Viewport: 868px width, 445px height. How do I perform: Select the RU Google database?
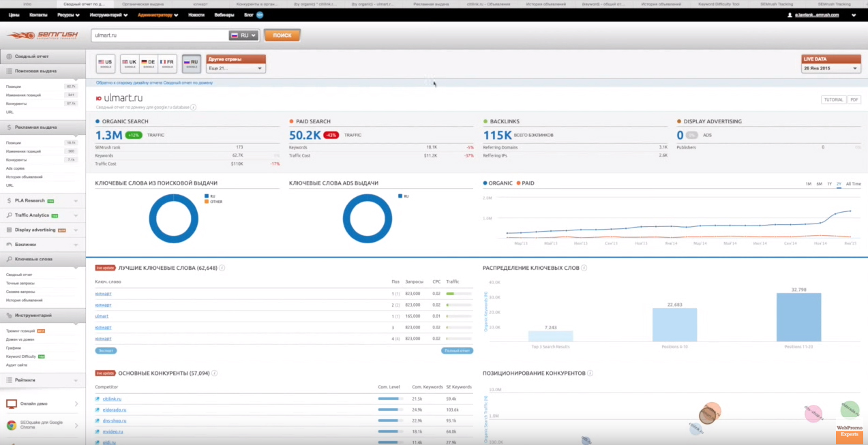click(191, 63)
